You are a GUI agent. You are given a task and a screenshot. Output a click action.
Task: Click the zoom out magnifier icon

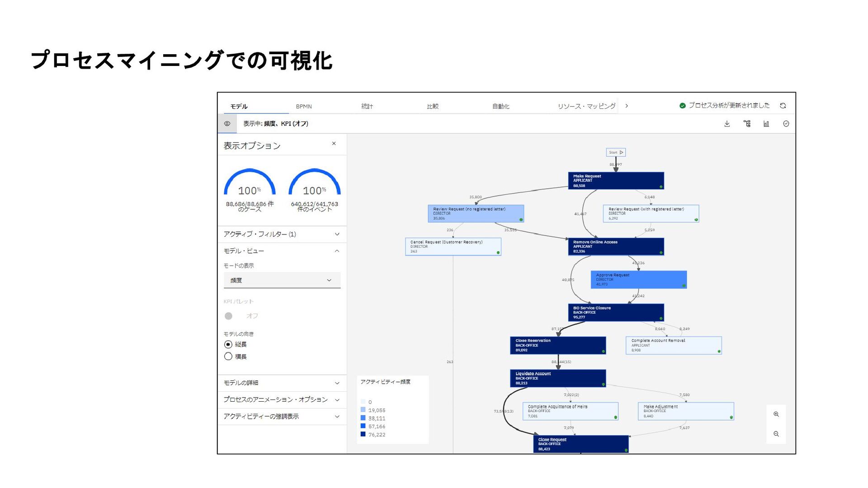tap(776, 434)
